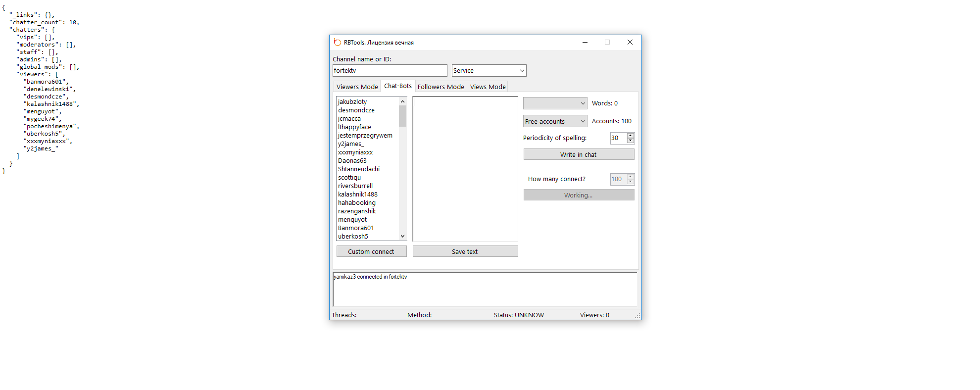Image resolution: width=980 pixels, height=390 pixels.
Task: Click the Custom connect button
Action: pos(371,251)
